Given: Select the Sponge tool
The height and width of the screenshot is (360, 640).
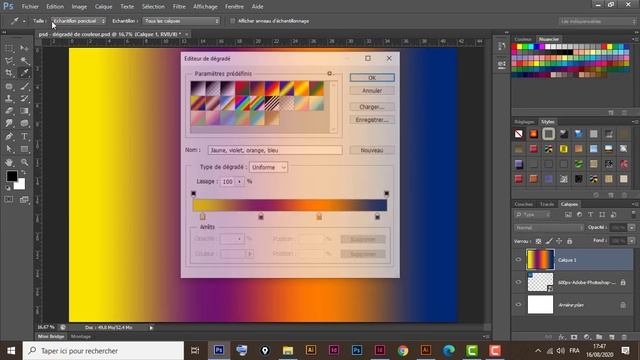Looking at the screenshot, I should [24, 123].
